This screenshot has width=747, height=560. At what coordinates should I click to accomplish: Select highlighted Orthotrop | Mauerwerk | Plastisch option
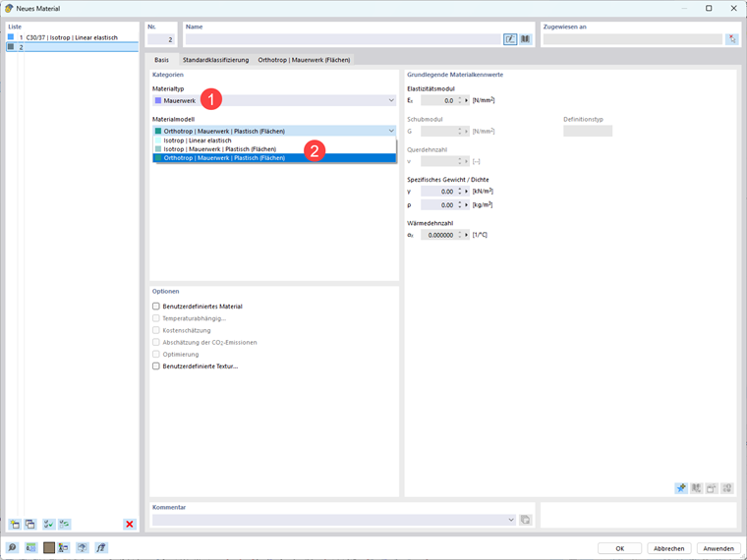pyautogui.click(x=274, y=158)
